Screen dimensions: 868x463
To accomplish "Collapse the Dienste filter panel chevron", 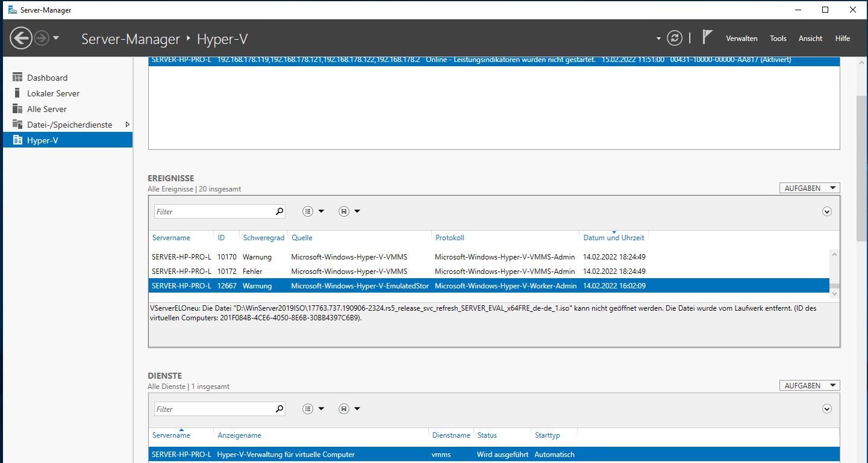I will 827,409.
